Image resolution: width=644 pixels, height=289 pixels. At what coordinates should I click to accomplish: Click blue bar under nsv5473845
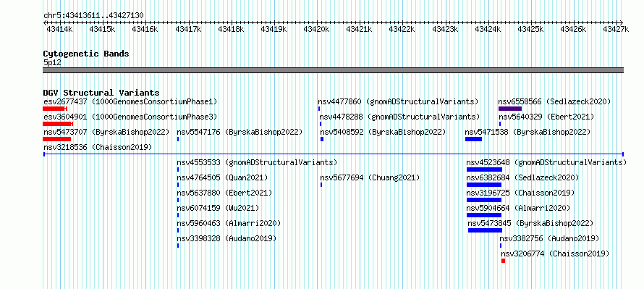point(485,230)
